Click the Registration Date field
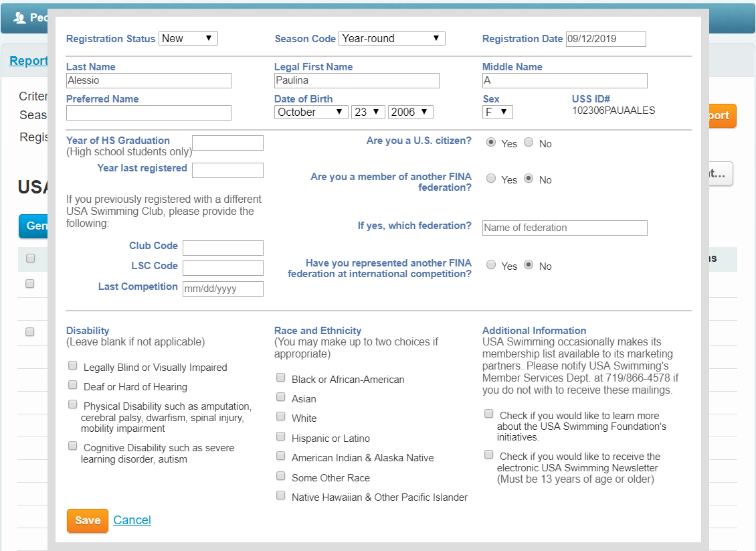This screenshot has width=756, height=551. 606,39
